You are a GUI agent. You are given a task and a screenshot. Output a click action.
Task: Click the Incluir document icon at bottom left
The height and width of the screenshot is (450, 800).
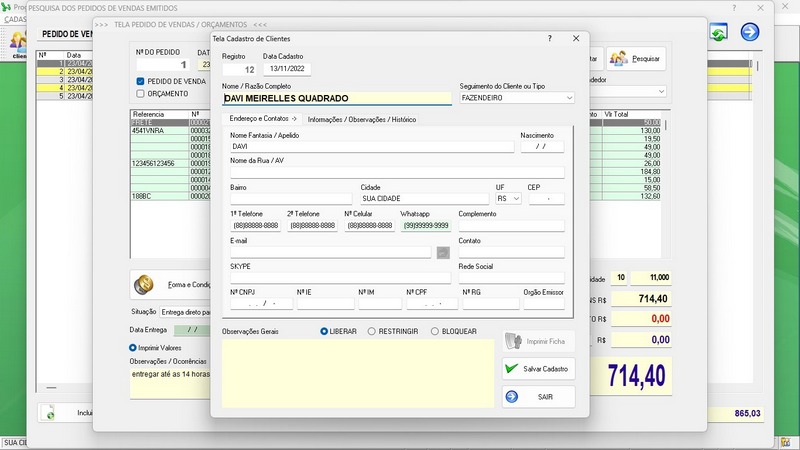click(50, 413)
